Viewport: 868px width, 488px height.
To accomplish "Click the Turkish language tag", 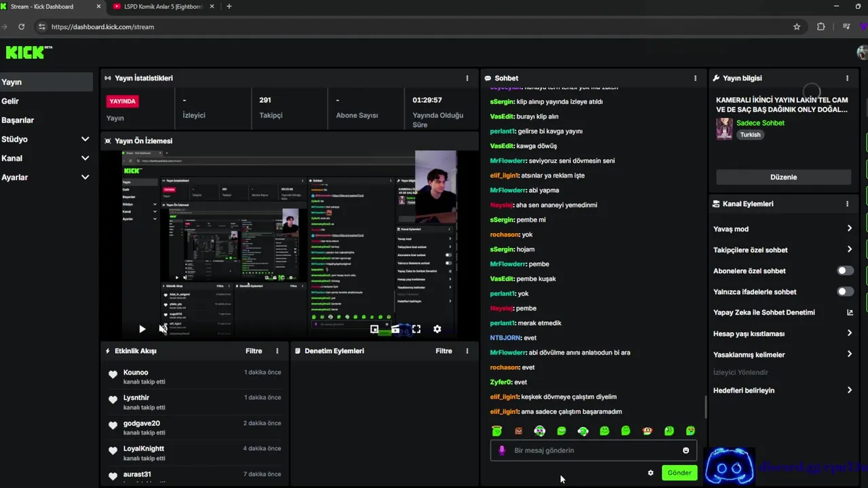I will (750, 134).
